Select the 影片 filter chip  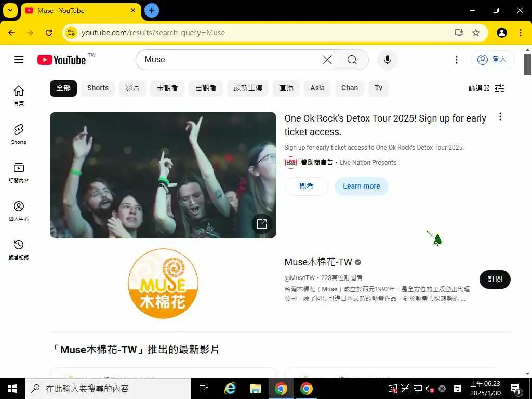pos(132,88)
